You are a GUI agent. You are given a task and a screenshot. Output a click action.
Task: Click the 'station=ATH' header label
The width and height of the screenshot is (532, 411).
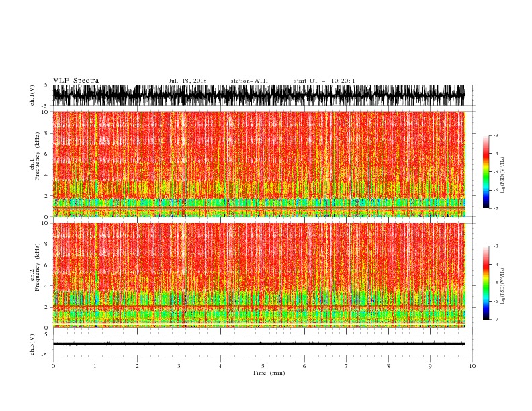pos(249,81)
